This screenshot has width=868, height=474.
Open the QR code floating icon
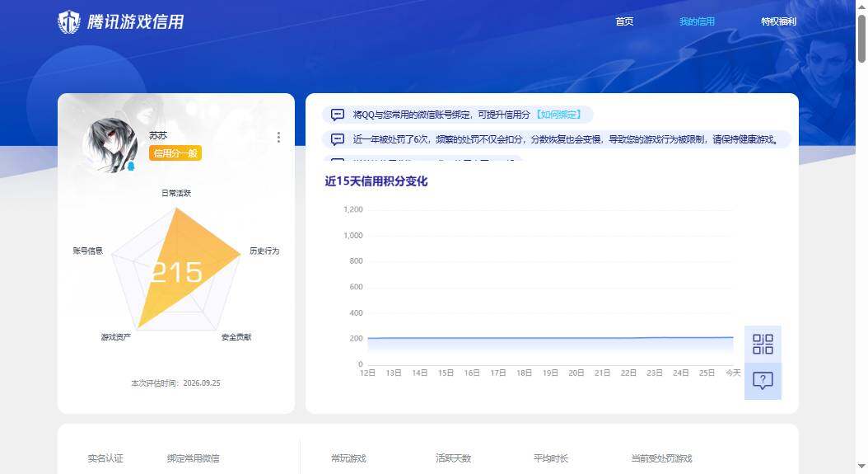(763, 345)
